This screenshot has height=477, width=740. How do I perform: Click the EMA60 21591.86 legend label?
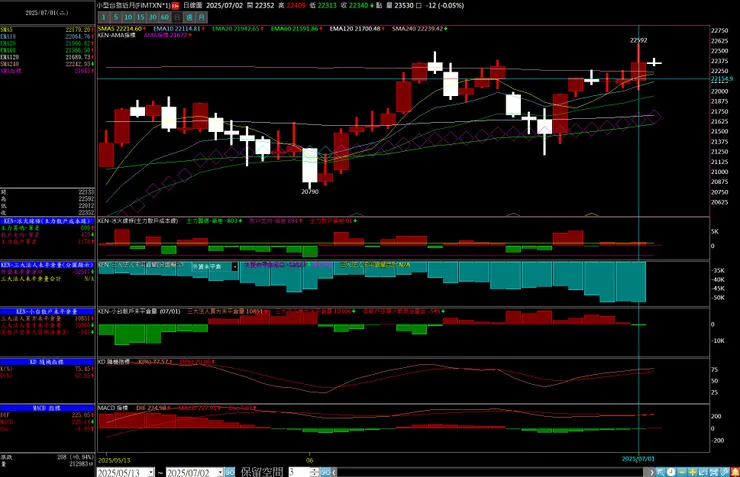click(x=294, y=29)
